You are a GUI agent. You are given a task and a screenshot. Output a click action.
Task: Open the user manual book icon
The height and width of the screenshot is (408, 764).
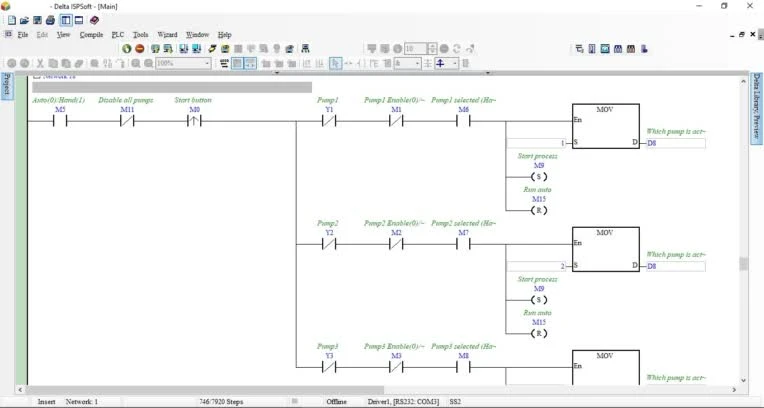tap(94, 20)
